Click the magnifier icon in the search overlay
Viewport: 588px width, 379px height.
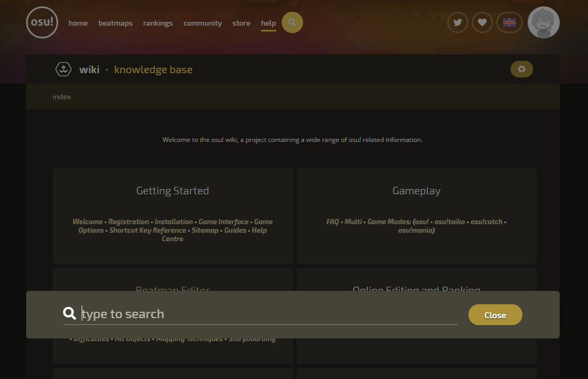point(69,313)
